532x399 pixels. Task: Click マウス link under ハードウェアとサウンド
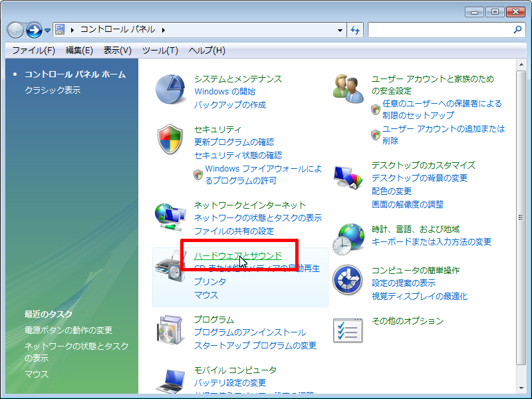(206, 295)
